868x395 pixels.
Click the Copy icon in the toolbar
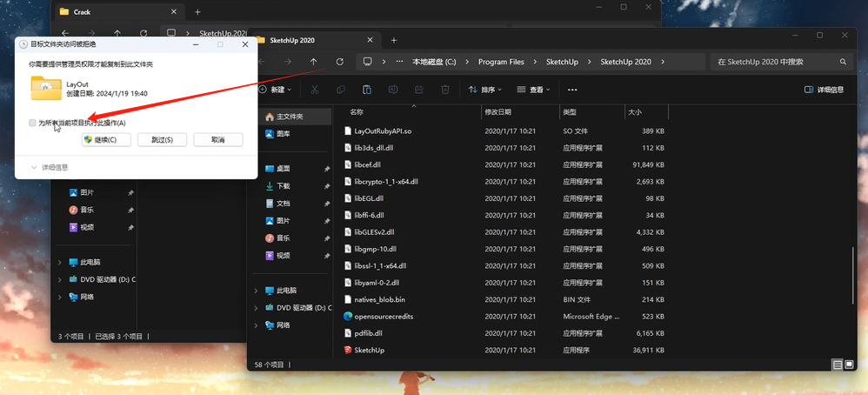pyautogui.click(x=341, y=90)
